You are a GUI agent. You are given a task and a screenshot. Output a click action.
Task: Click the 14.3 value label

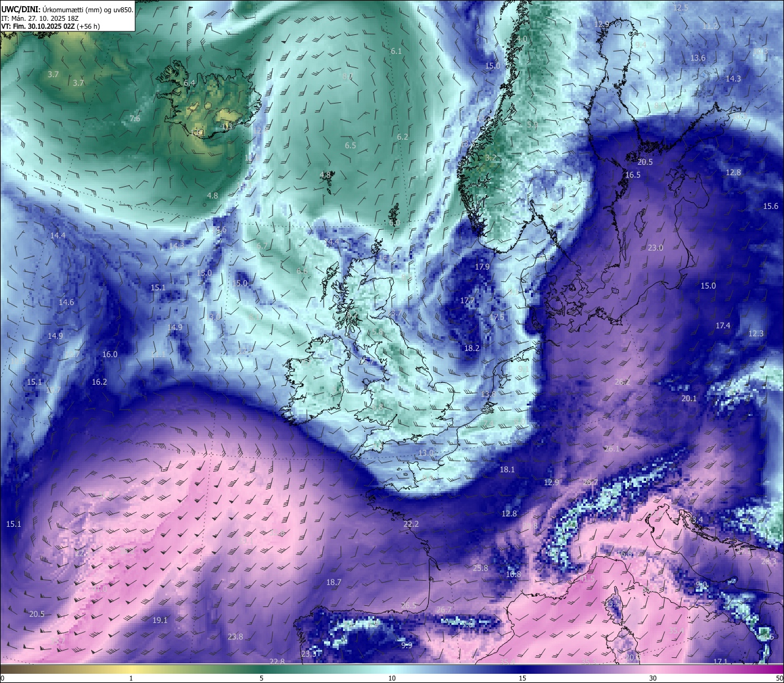coord(733,79)
